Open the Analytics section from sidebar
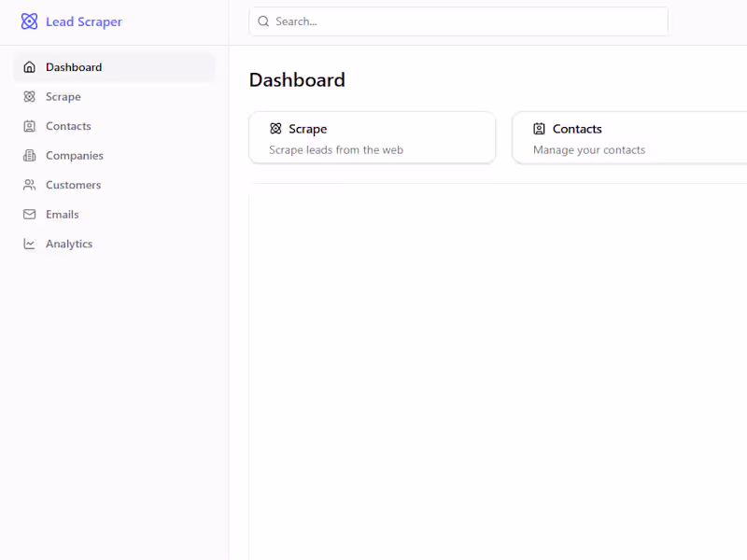This screenshot has height=560, width=747. [70, 244]
